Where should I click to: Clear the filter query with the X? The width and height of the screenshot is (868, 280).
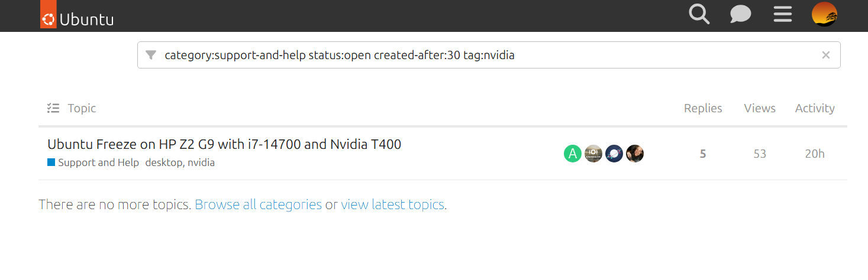tap(826, 55)
